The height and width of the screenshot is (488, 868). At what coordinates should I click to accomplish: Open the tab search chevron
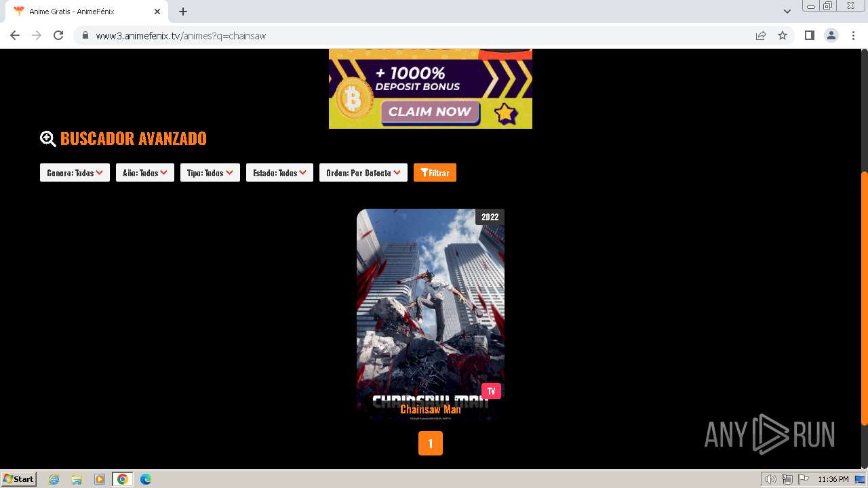(x=787, y=12)
